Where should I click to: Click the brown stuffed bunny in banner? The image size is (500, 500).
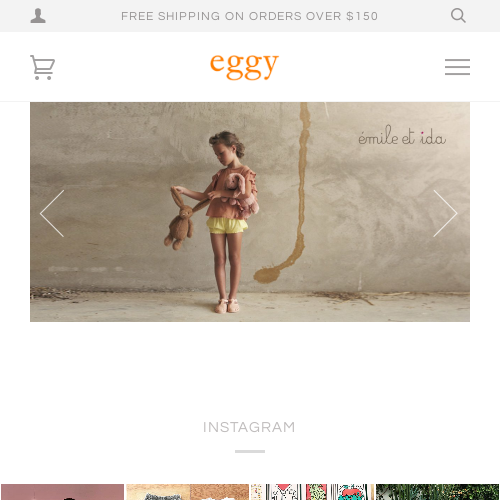tap(181, 220)
